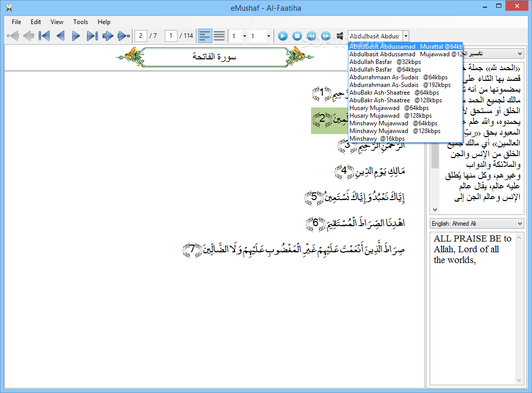Viewport: 532px width, 393px height.
Task: Click the eMushaf app icon in title bar
Action: click(9, 8)
